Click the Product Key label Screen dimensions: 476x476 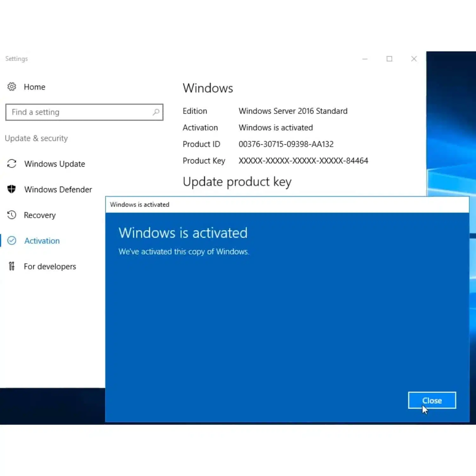204,161
